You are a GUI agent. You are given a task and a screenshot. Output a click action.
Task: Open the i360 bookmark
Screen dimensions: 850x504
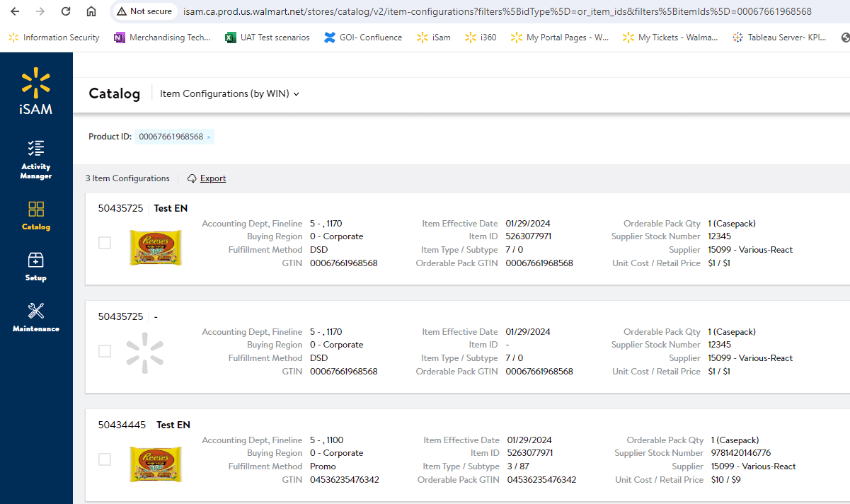click(481, 38)
